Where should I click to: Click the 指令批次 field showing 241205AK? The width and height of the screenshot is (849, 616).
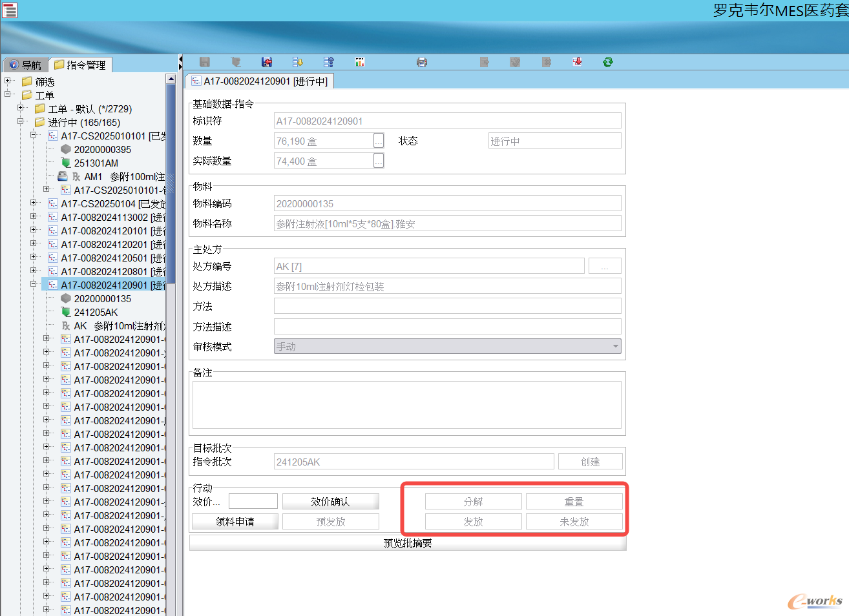point(414,462)
